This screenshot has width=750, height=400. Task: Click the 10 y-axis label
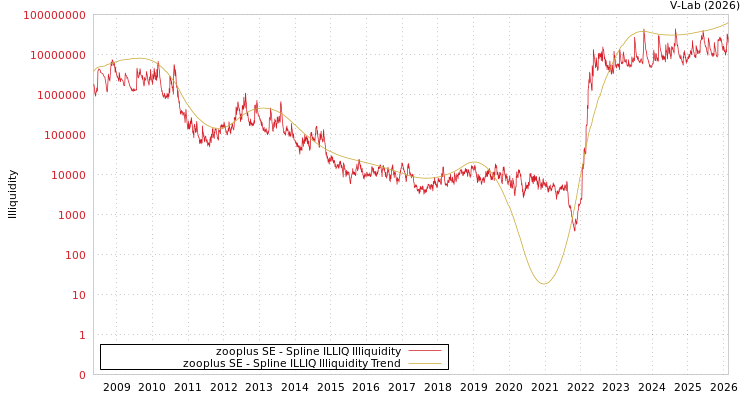point(79,295)
